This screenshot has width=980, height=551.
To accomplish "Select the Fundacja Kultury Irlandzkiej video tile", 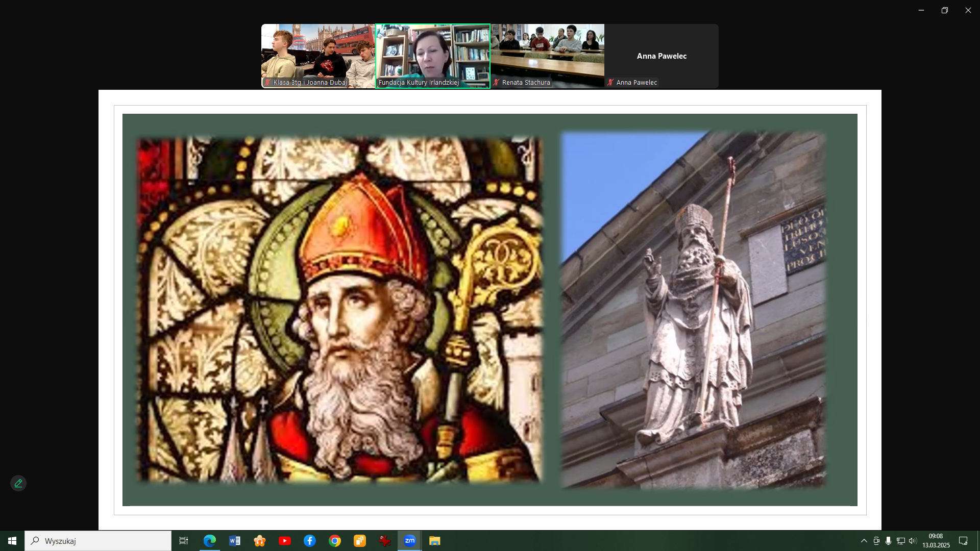I will [x=433, y=56].
